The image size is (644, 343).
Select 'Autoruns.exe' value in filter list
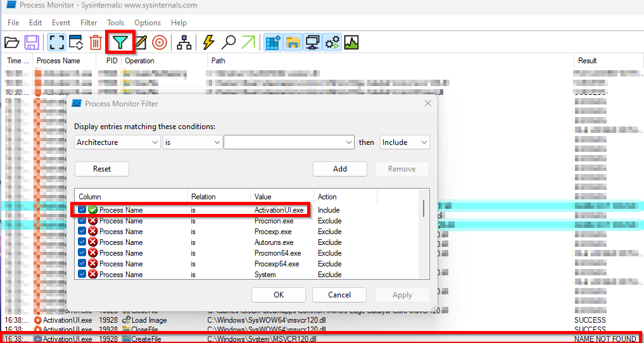[274, 242]
